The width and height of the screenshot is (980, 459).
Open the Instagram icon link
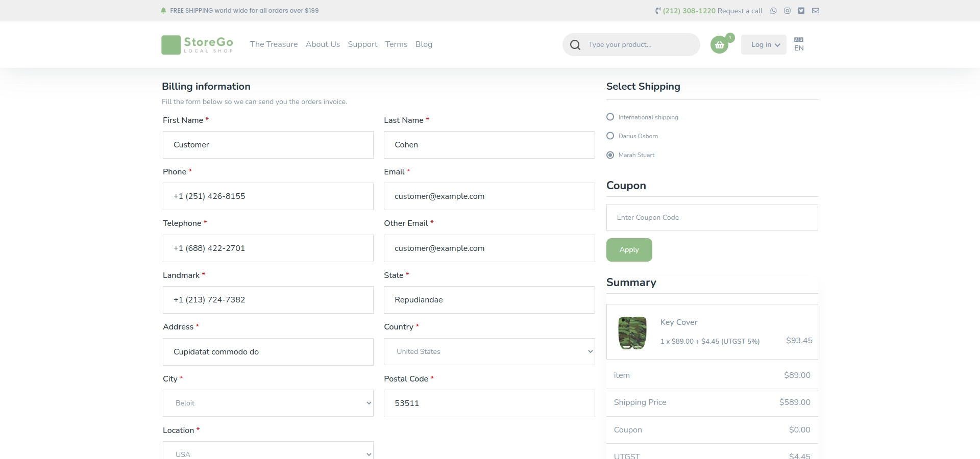[788, 11]
